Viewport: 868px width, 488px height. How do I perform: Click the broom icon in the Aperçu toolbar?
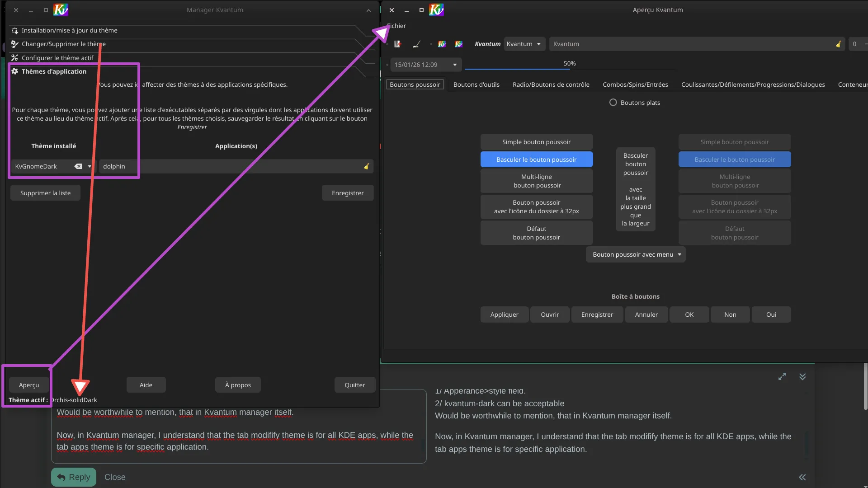[416, 44]
